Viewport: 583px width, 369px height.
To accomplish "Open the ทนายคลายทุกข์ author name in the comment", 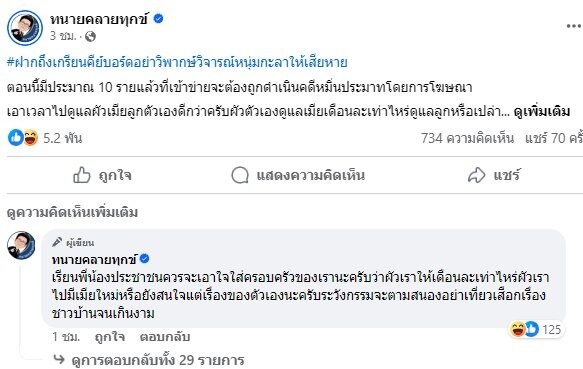I will [95, 259].
